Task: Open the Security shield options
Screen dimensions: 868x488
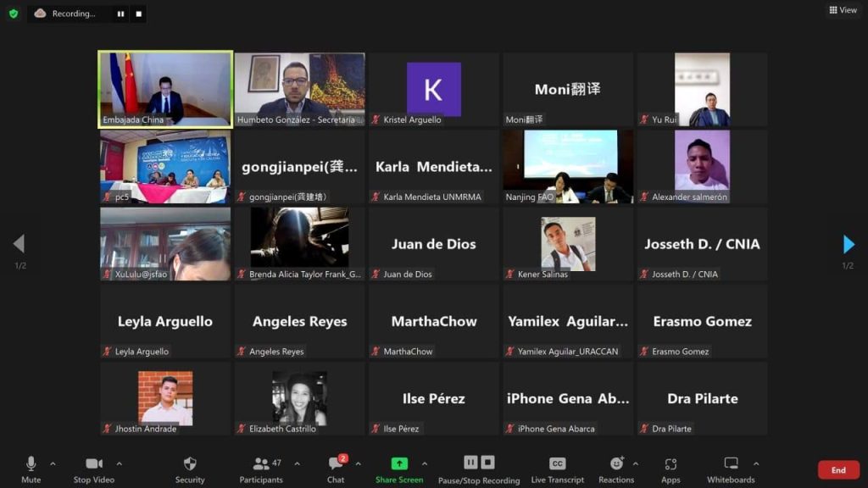Action: click(x=190, y=469)
